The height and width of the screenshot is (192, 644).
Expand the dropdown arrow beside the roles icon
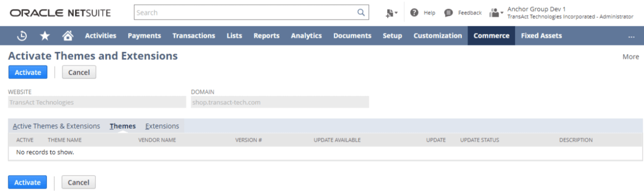pyautogui.click(x=502, y=13)
